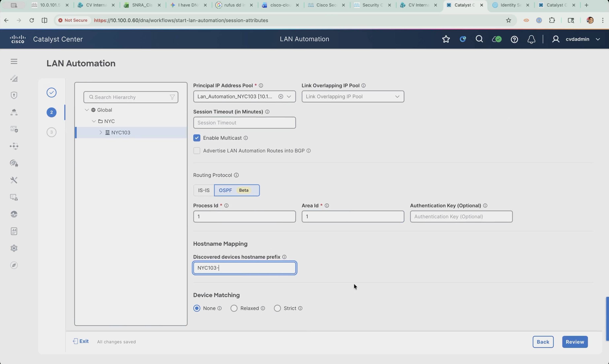Open the Tools wrench sidebar icon
609x364 pixels.
coord(14,180)
